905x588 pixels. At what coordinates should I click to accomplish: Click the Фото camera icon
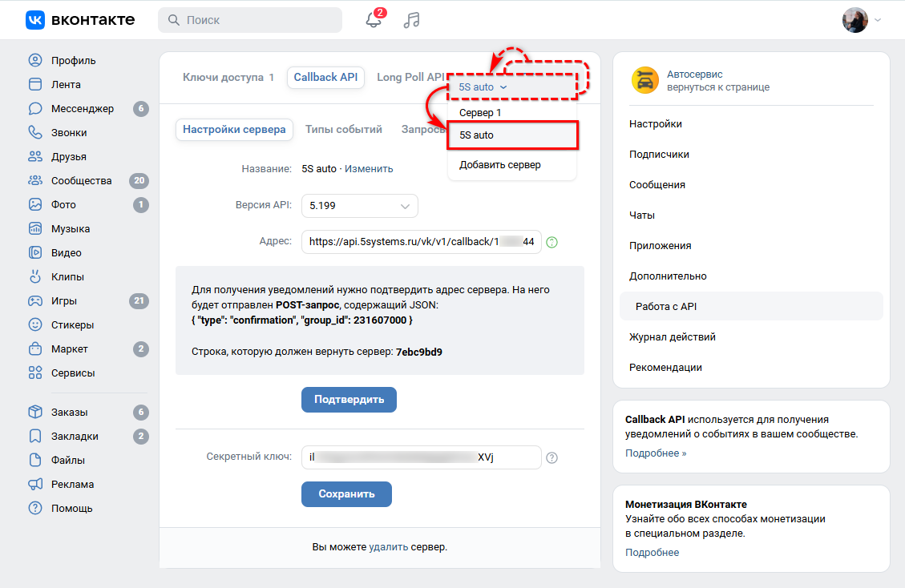pos(34,204)
